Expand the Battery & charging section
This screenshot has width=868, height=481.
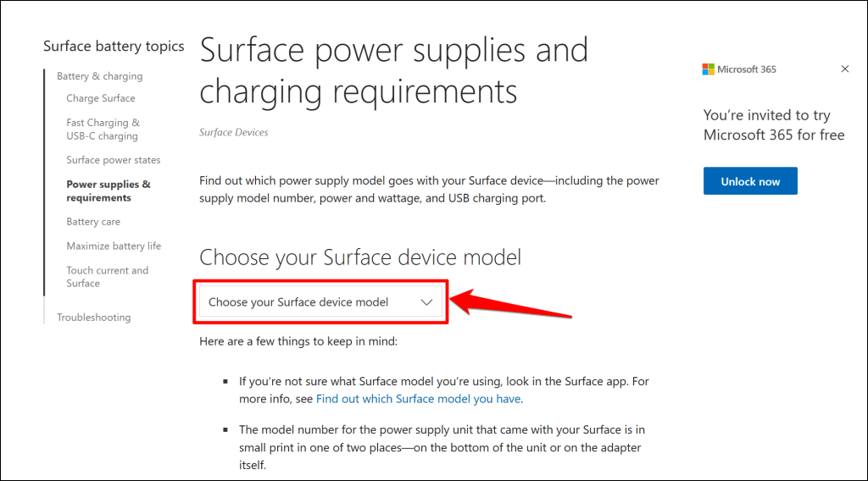(x=99, y=76)
